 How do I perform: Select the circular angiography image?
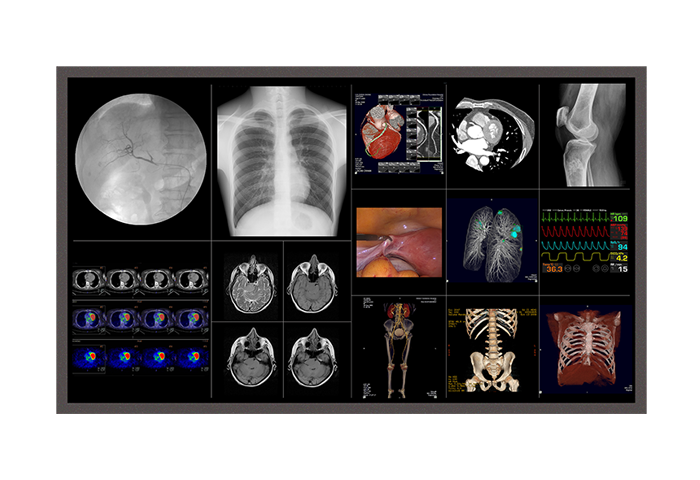(x=140, y=162)
